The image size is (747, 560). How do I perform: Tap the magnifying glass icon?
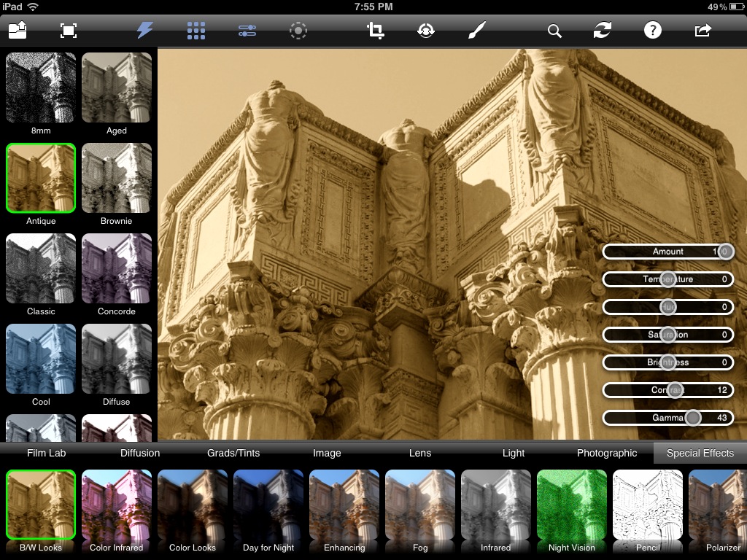[554, 31]
